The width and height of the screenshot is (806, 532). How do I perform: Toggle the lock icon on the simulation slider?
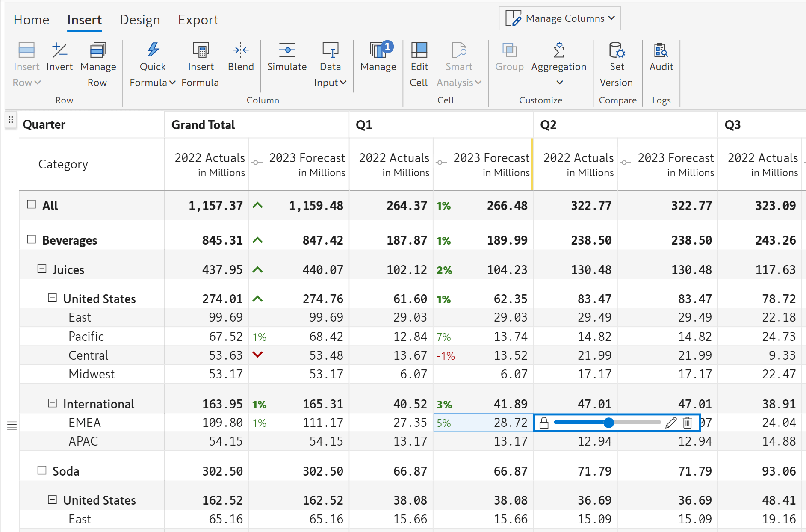(x=544, y=423)
